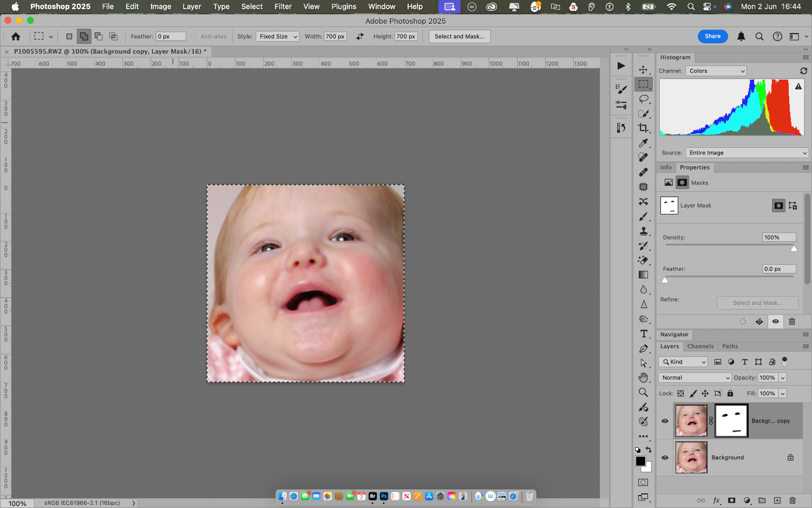Screen dimensions: 812x508
Task: Click the blue Share button
Action: click(x=712, y=36)
